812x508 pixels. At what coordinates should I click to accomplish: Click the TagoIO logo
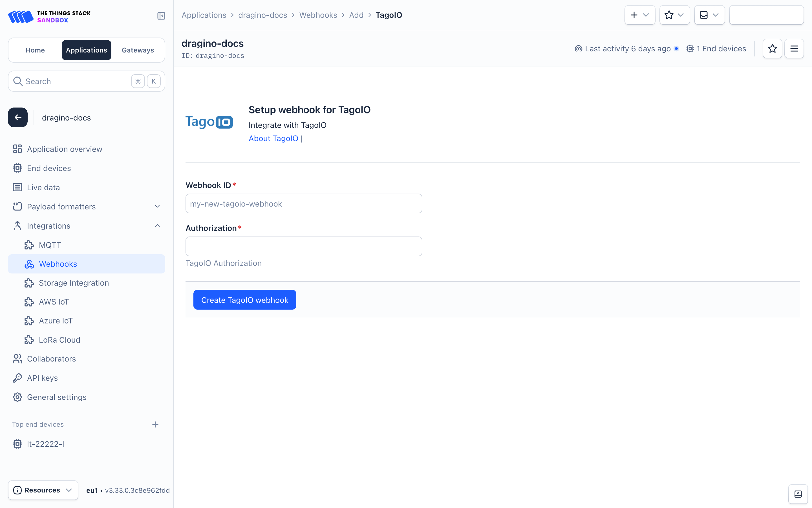209,122
